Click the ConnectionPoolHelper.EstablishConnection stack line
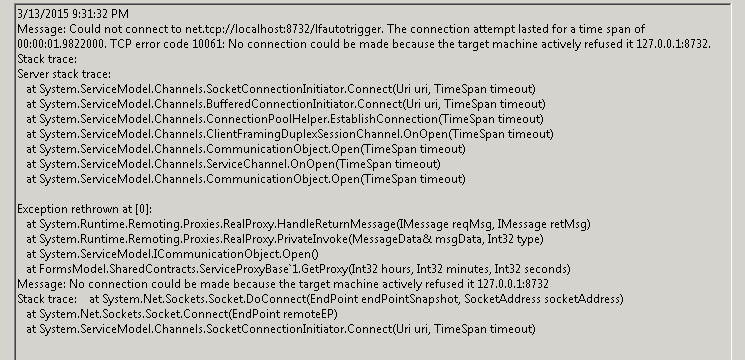Screen dimensions: 745x360 pyautogui.click(x=285, y=119)
